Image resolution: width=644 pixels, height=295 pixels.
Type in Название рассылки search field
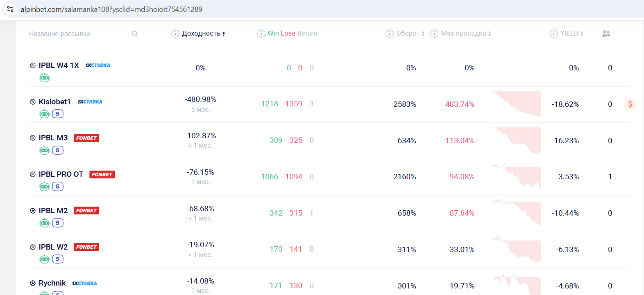[78, 34]
